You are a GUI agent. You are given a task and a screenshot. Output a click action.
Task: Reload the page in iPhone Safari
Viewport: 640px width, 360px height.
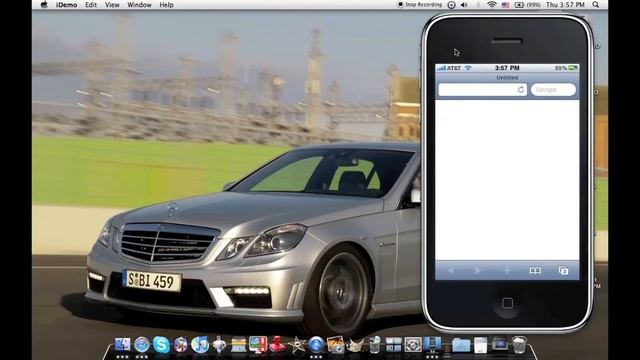point(521,90)
